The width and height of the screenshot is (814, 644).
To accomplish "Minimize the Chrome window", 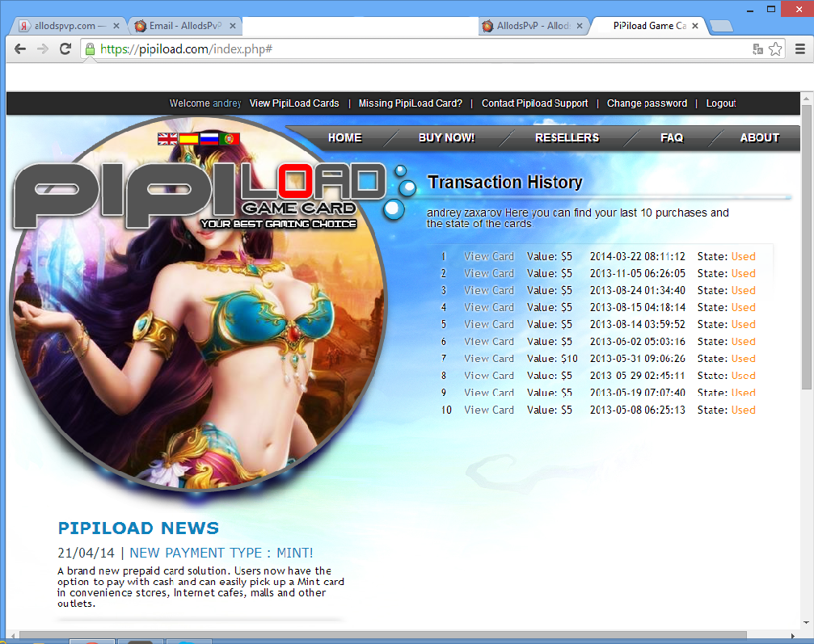I will click(750, 10).
